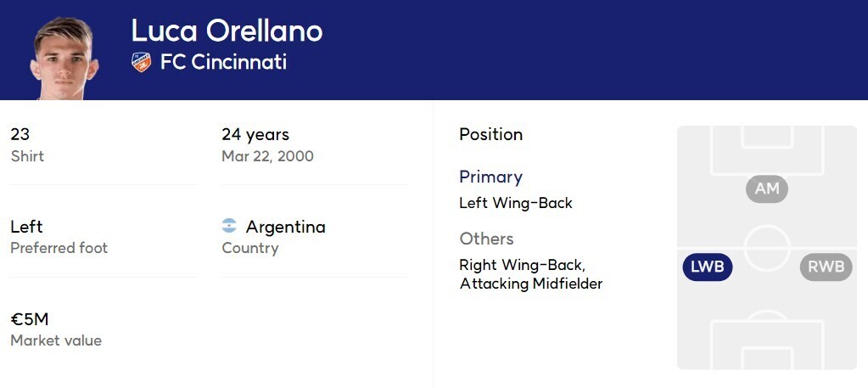Click the FC Cincinnati team name link
Image resolution: width=868 pixels, height=388 pixels.
pos(223,62)
